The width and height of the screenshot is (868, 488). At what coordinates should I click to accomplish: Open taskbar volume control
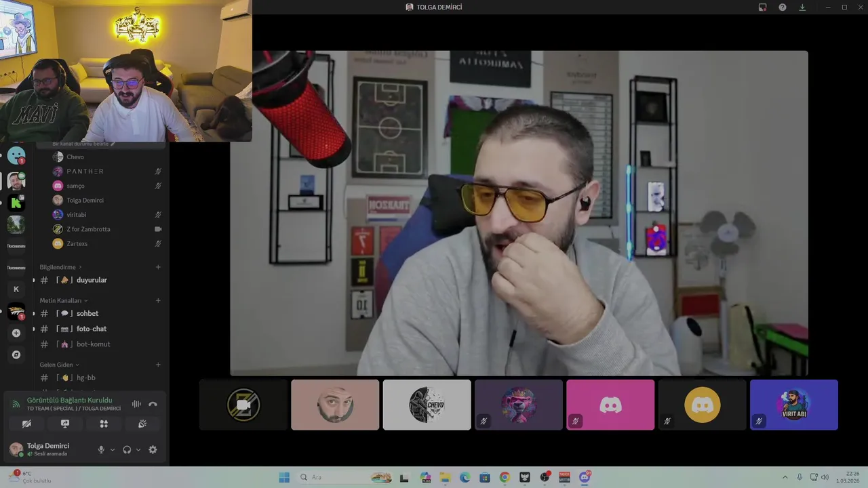click(x=825, y=477)
